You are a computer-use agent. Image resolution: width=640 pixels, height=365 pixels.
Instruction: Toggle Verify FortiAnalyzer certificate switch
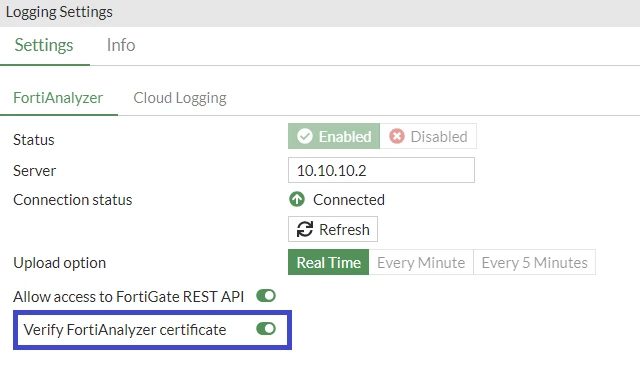266,329
